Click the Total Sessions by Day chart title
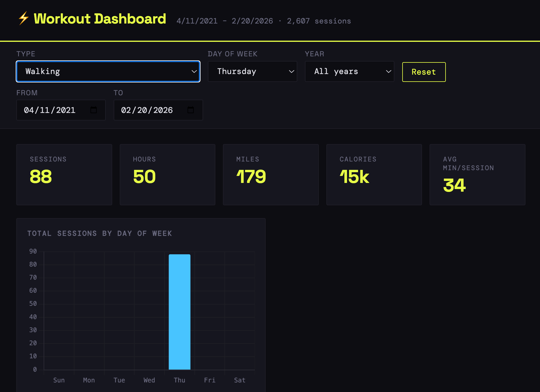The height and width of the screenshot is (392, 540). [x=99, y=233]
